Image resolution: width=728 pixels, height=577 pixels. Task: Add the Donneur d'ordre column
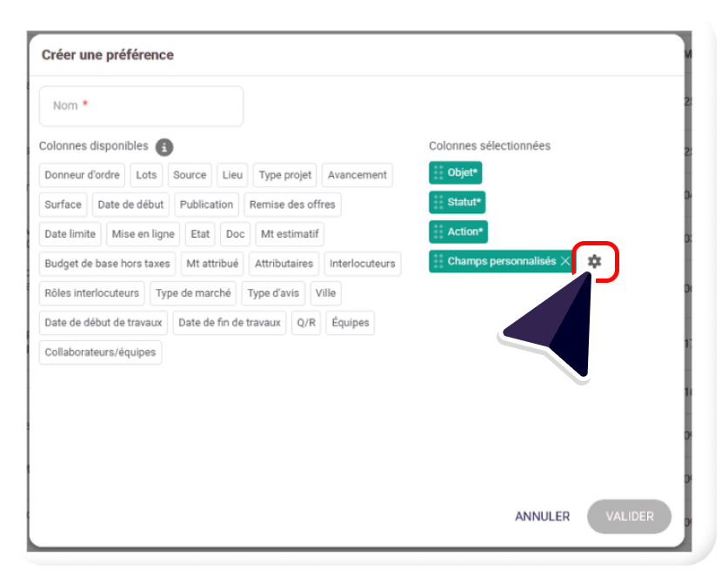(x=83, y=175)
